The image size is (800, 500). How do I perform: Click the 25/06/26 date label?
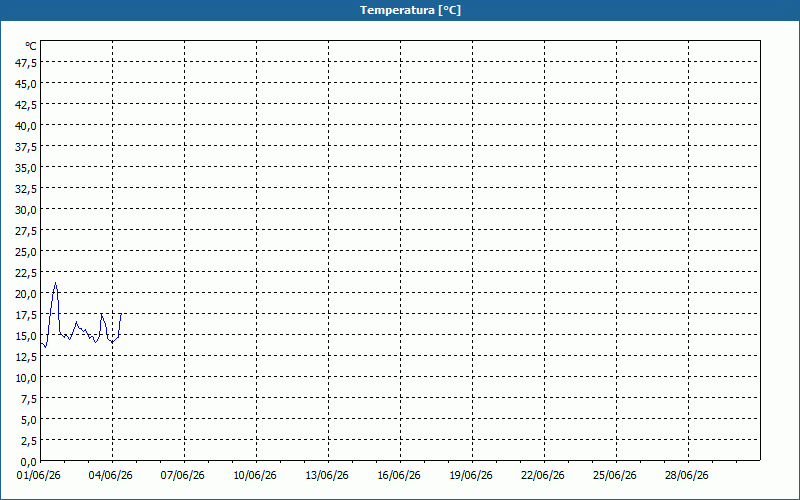[x=615, y=476]
